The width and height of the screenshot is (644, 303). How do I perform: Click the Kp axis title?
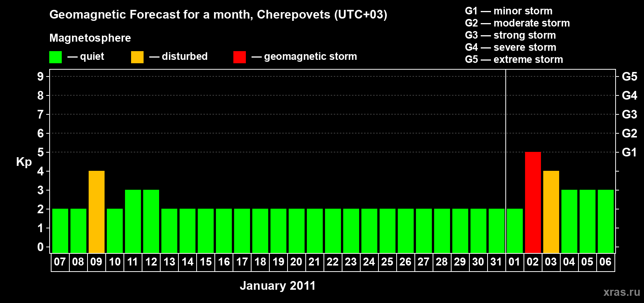point(24,162)
